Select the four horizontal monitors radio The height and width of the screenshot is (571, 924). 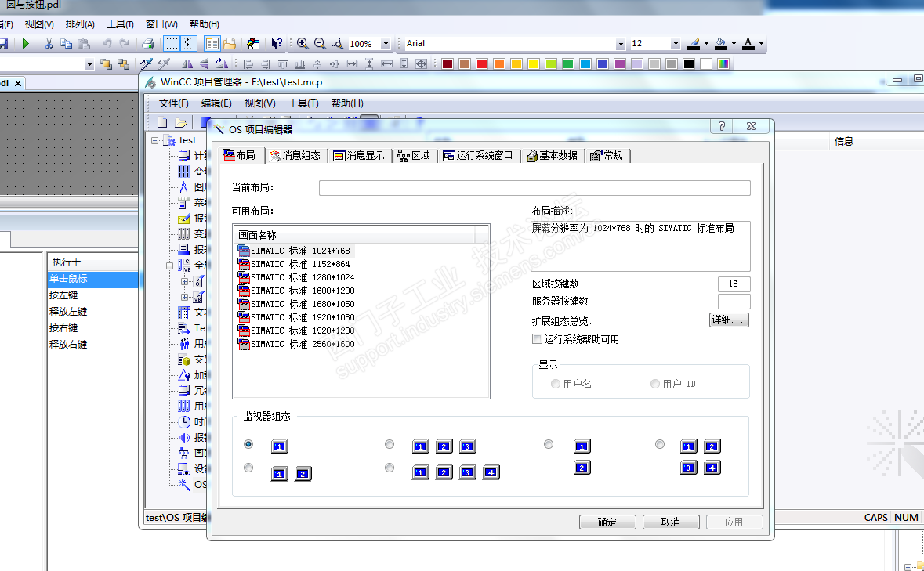pos(389,468)
